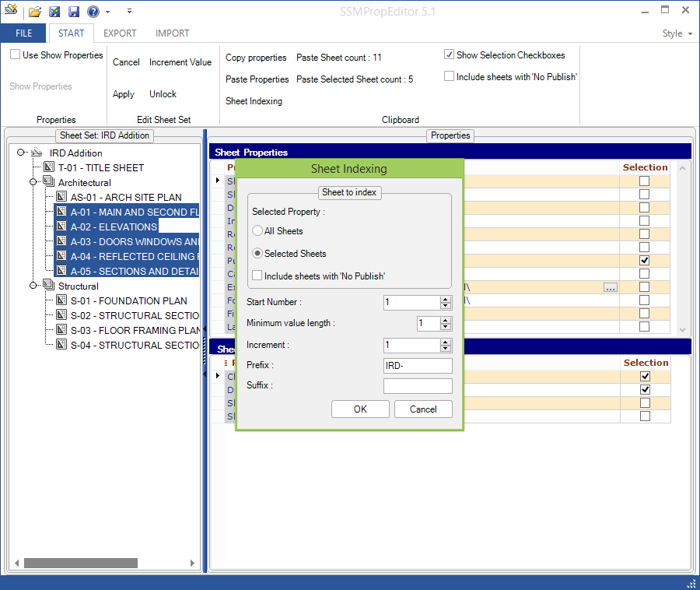Screen dimensions: 700x590
Task: Click the subset icon next to Architectural
Action: tap(49, 182)
